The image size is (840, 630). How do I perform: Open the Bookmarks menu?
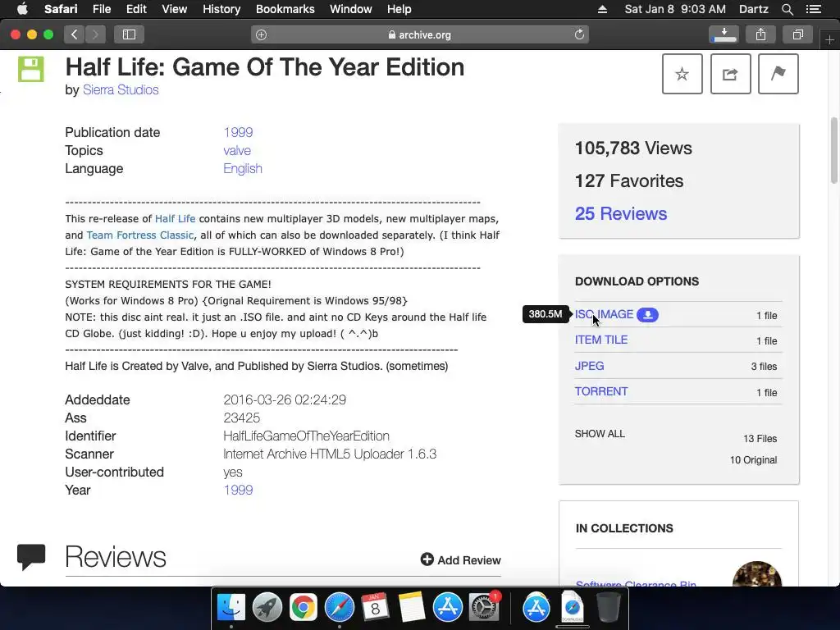(x=285, y=9)
